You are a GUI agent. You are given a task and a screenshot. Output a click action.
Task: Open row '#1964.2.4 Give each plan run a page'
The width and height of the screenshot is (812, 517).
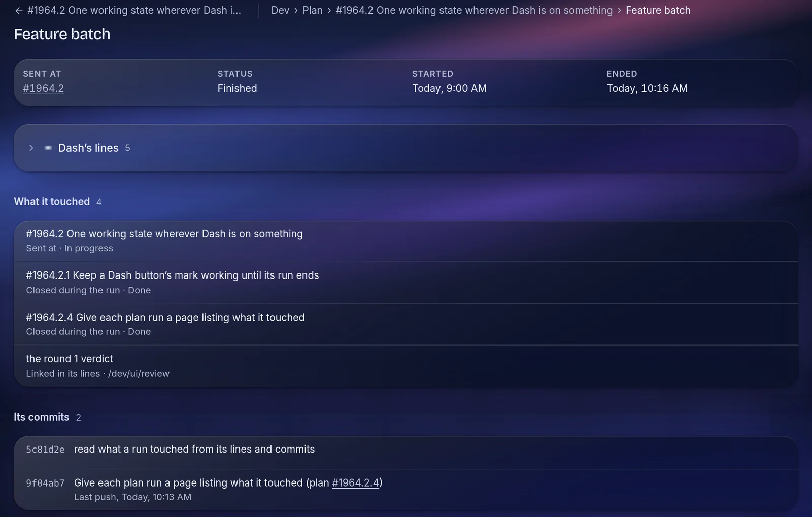[406, 324]
